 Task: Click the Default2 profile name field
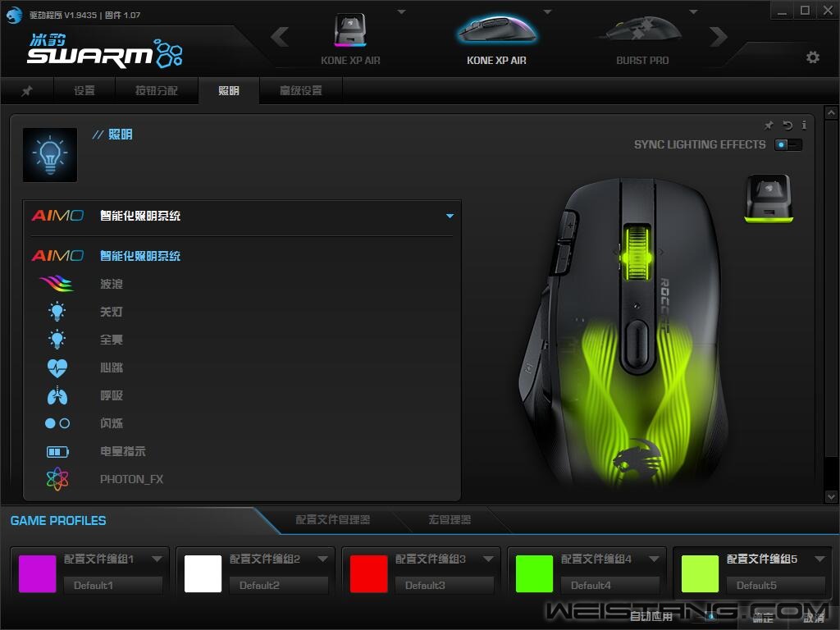pyautogui.click(x=279, y=586)
